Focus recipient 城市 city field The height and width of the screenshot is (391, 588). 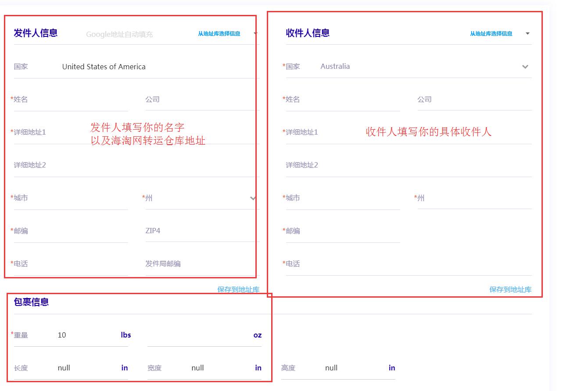click(x=343, y=198)
